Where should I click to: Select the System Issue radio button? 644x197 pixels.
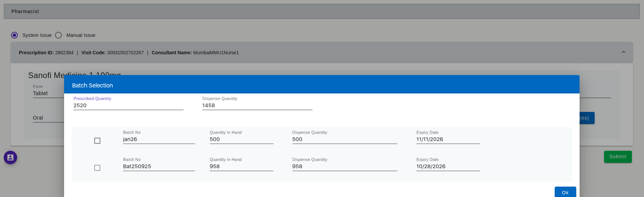(x=14, y=35)
